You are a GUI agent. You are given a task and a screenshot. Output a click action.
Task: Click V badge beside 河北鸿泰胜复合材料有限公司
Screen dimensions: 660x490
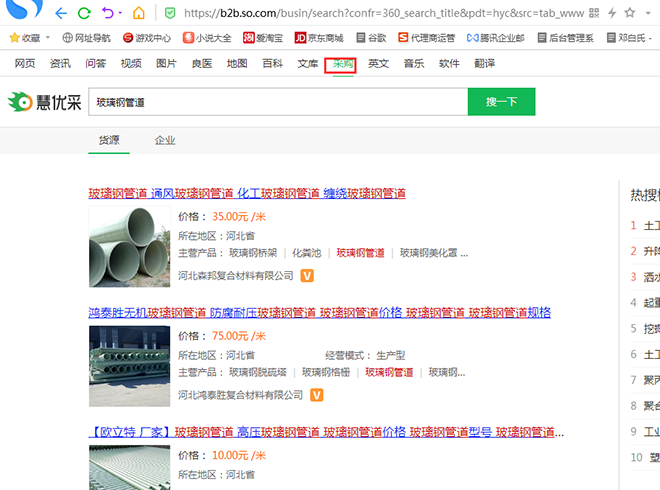pyautogui.click(x=317, y=395)
